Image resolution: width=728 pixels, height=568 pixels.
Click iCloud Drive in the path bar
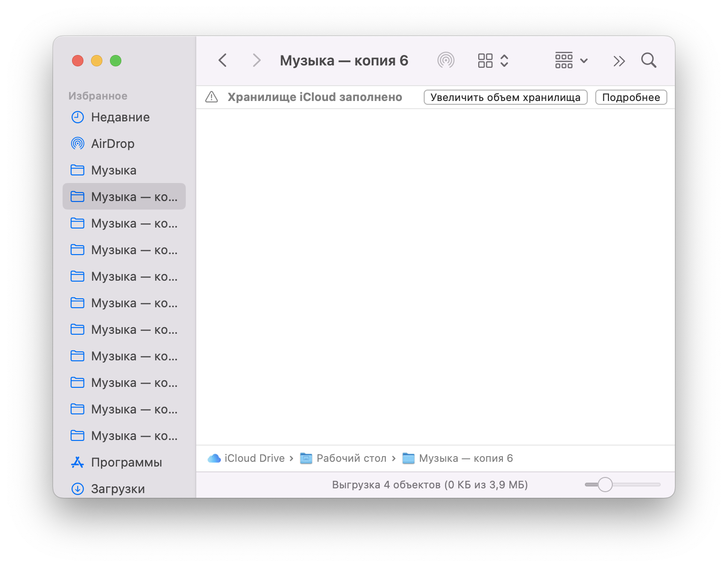246,458
